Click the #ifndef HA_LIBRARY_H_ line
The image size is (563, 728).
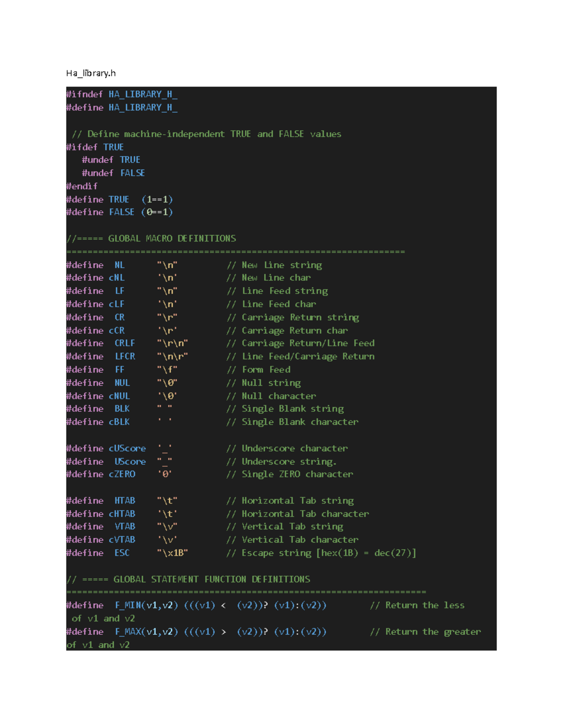click(x=122, y=94)
